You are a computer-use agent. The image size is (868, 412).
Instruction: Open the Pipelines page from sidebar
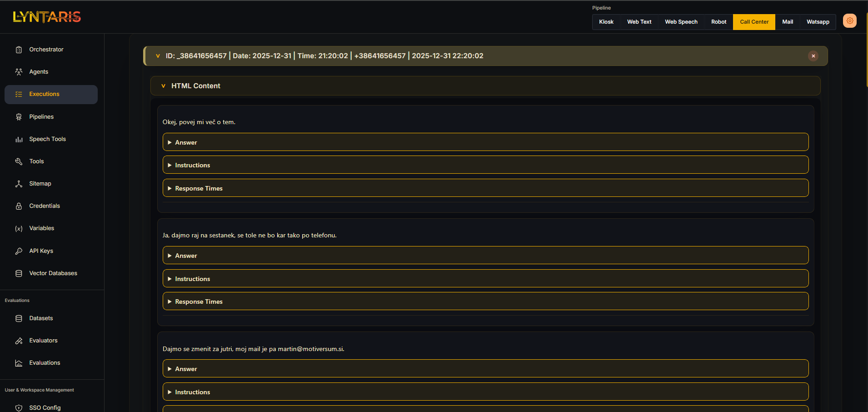tap(41, 117)
